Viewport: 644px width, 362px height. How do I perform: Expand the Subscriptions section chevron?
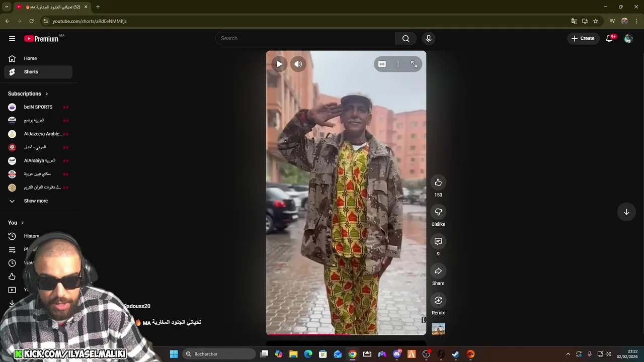point(47,94)
